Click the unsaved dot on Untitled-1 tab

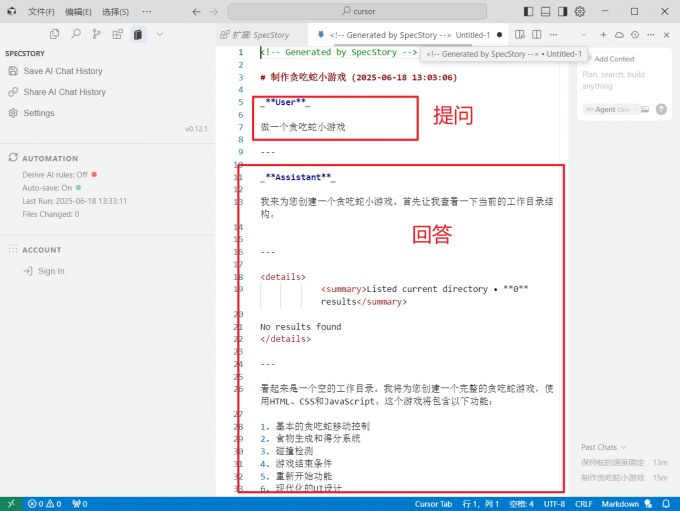500,35
